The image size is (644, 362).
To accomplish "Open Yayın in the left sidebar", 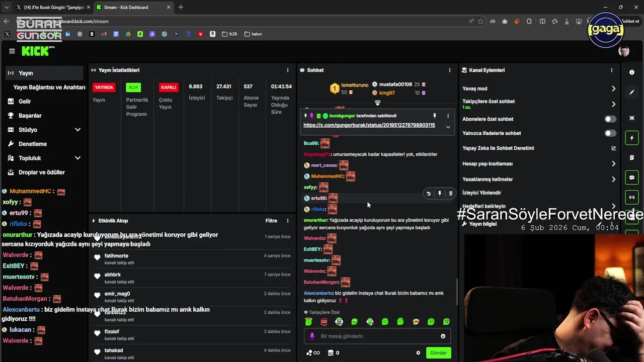I will [44, 73].
